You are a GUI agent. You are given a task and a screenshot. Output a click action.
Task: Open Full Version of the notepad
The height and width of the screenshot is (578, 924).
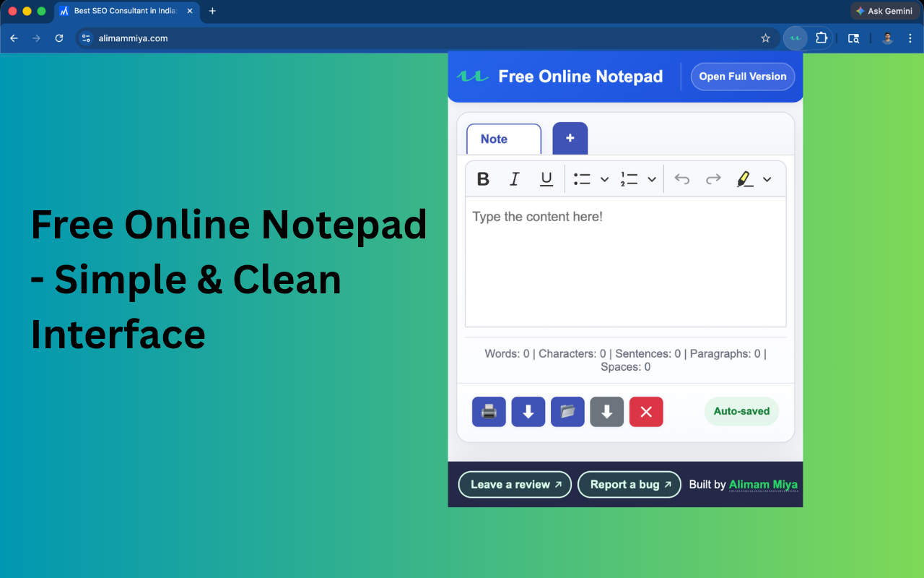(x=743, y=77)
